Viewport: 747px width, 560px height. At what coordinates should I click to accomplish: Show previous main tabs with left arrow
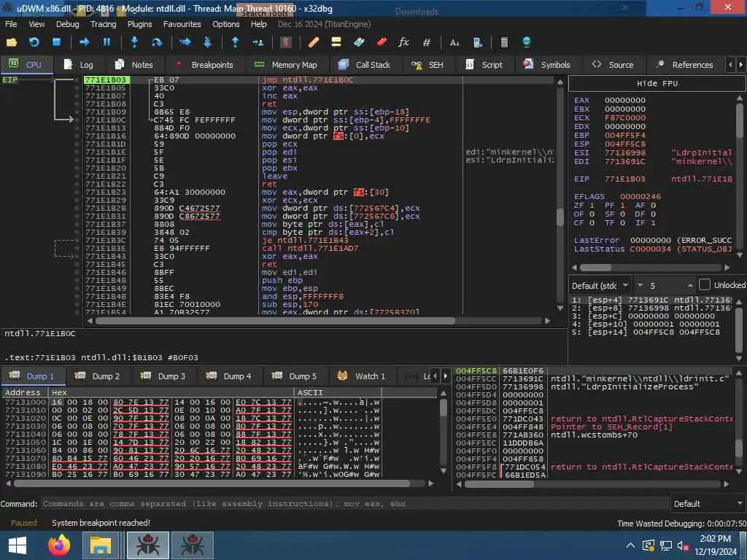click(730, 64)
